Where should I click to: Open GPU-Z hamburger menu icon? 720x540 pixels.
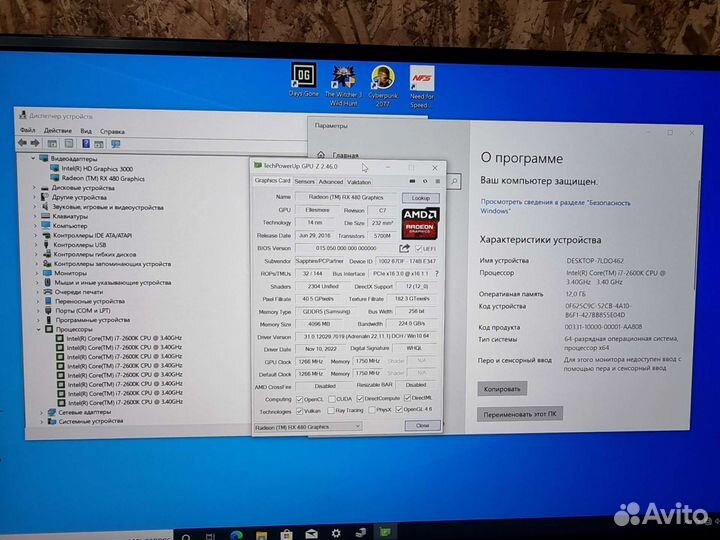438,181
